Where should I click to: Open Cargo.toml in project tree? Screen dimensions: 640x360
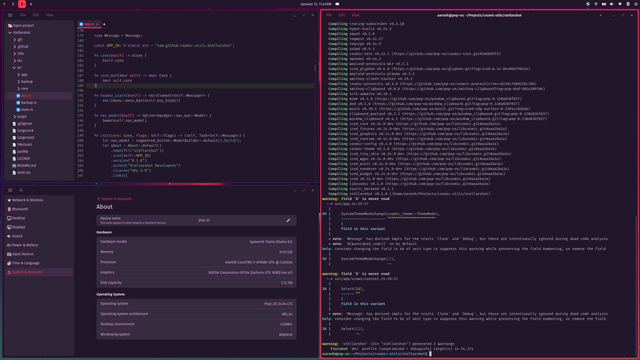[39, 138]
